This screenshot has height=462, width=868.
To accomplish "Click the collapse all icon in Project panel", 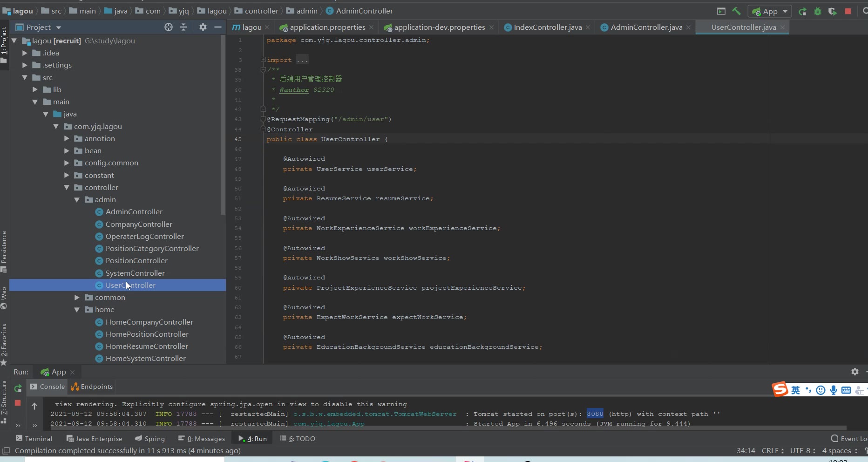I will coord(183,27).
